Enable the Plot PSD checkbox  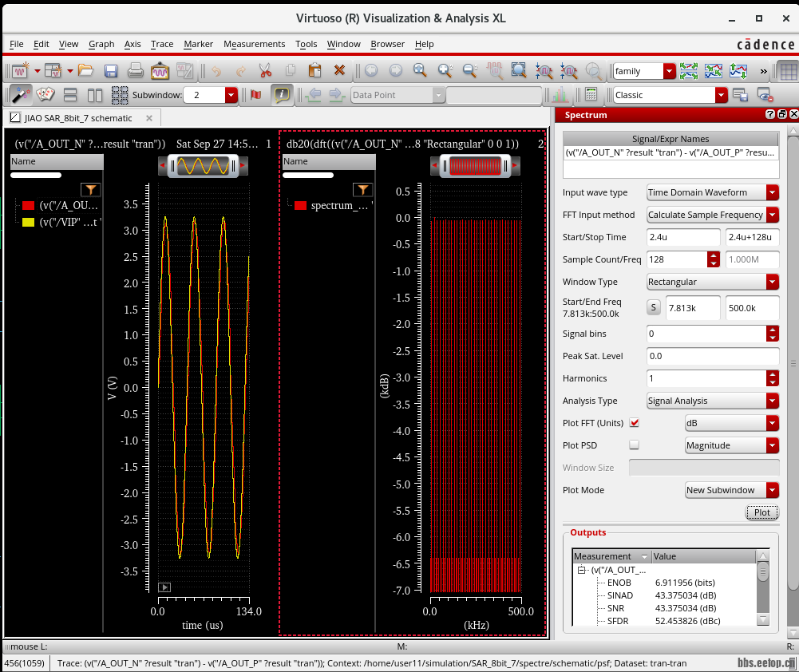tap(635, 445)
